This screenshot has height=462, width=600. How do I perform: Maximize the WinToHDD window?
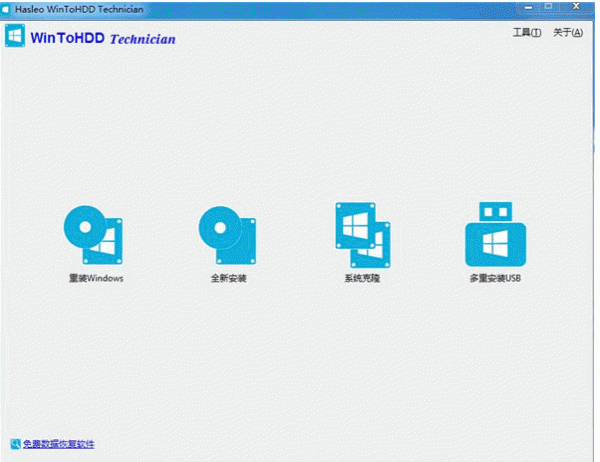click(x=548, y=7)
